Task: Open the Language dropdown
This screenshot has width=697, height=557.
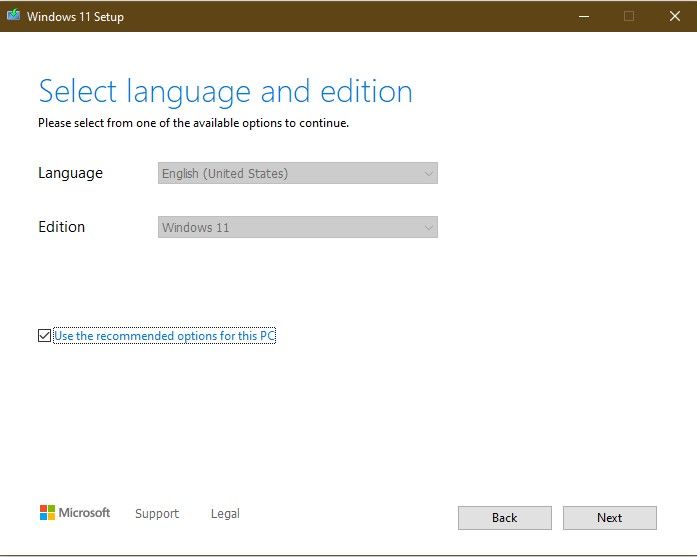Action: (297, 173)
